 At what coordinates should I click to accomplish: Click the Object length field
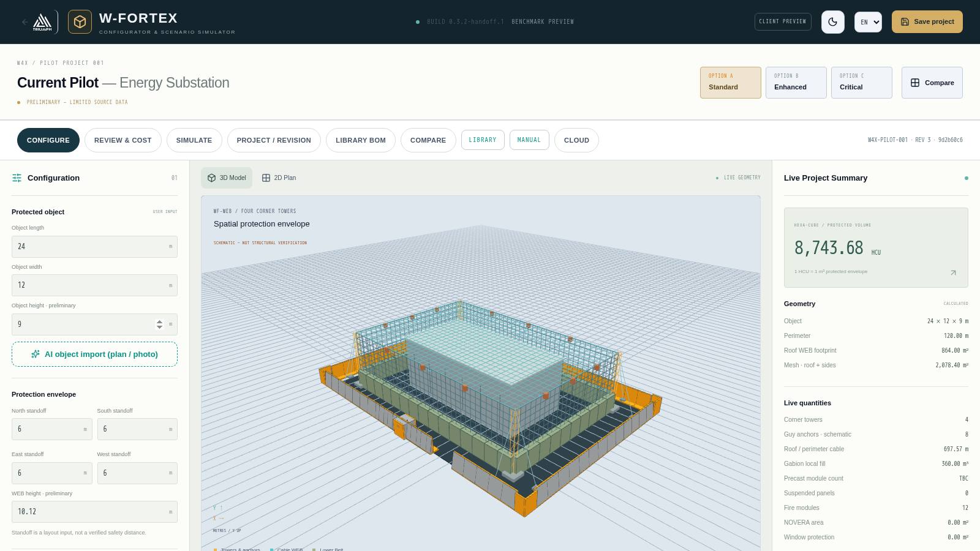click(94, 247)
